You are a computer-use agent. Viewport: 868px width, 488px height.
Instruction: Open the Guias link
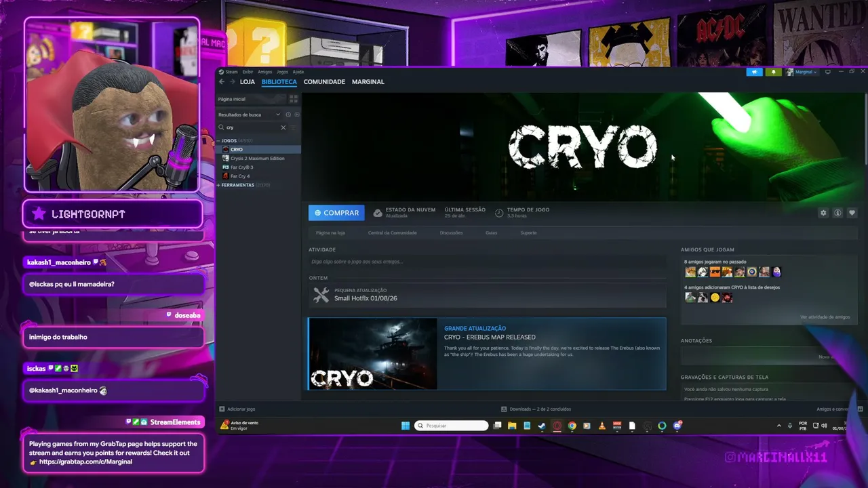pyautogui.click(x=491, y=232)
